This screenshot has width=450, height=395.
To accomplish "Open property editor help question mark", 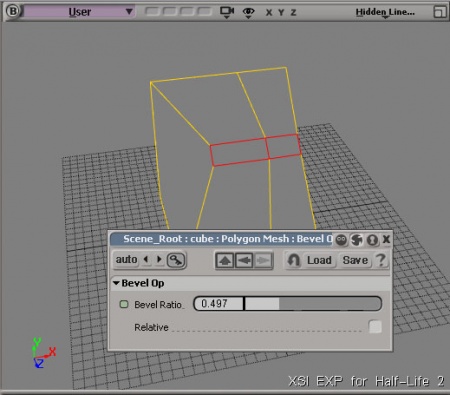I will tap(381, 260).
